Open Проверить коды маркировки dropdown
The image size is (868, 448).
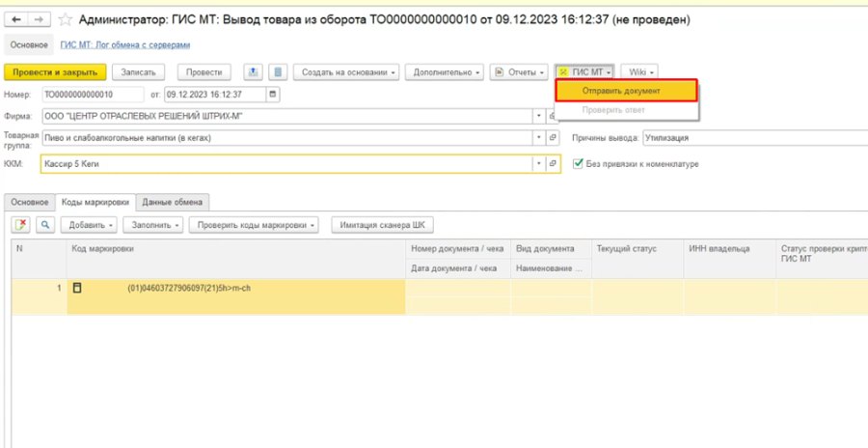(x=254, y=225)
